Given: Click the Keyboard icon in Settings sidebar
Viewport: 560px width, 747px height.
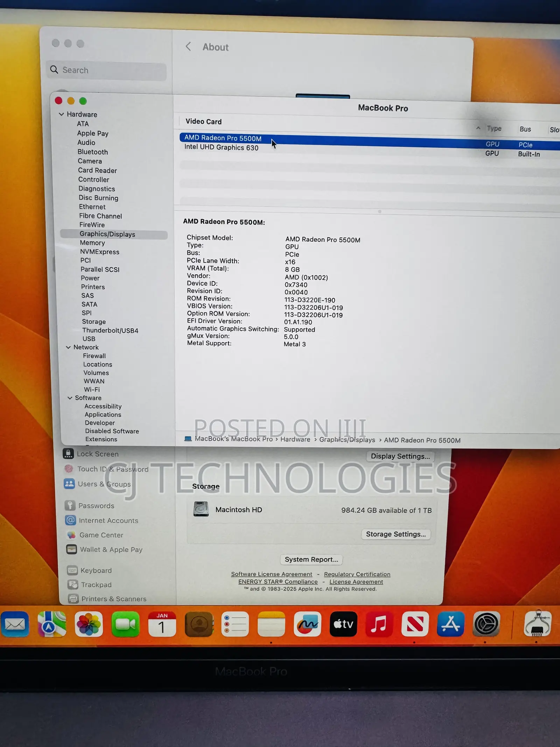Looking at the screenshot, I should tap(72, 570).
